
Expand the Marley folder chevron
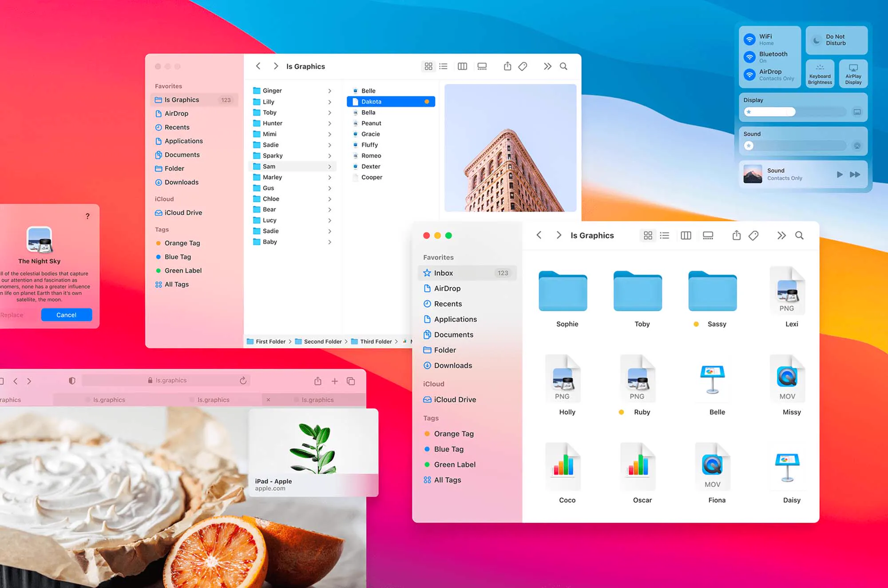click(x=329, y=177)
